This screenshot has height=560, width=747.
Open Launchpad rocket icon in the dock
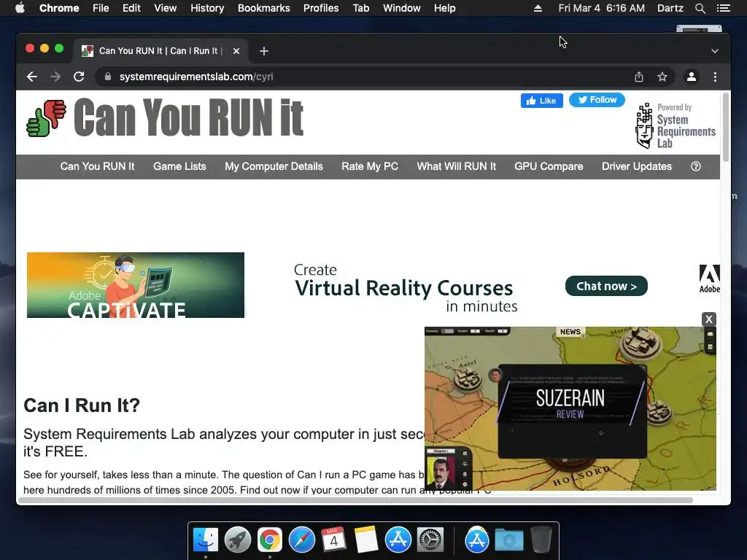(x=238, y=540)
